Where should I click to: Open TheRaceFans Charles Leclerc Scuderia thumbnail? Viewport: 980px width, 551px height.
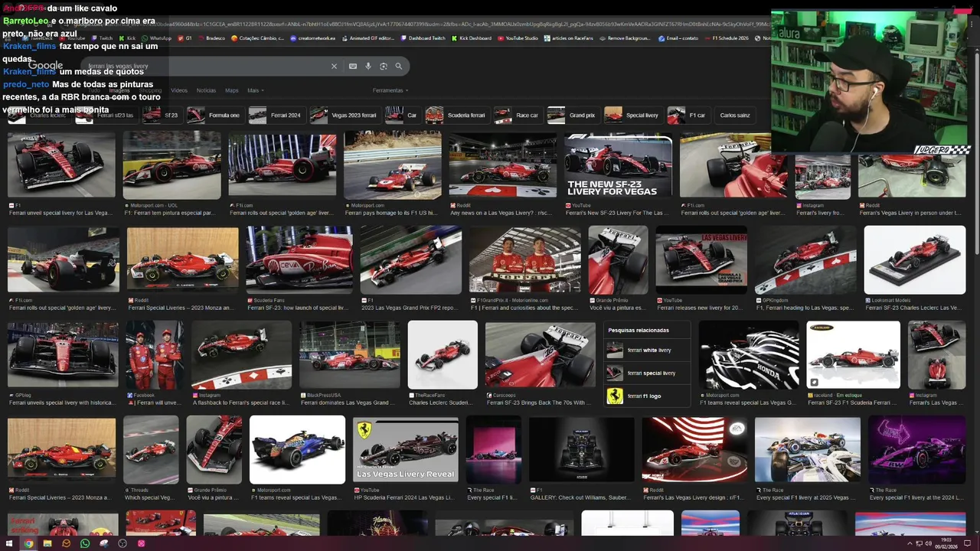point(443,355)
